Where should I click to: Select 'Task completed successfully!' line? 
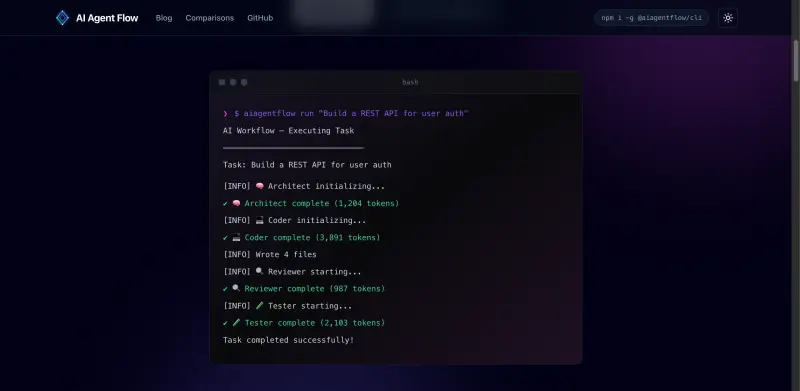click(x=288, y=340)
